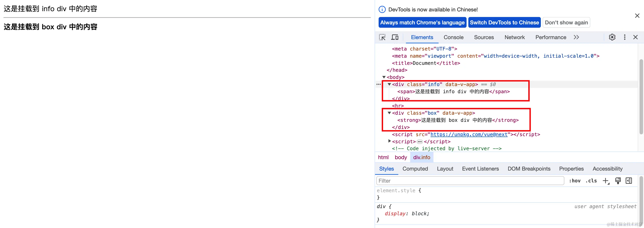This screenshot has height=228, width=644.
Task: Select the hr element in the tree
Action: tap(398, 106)
